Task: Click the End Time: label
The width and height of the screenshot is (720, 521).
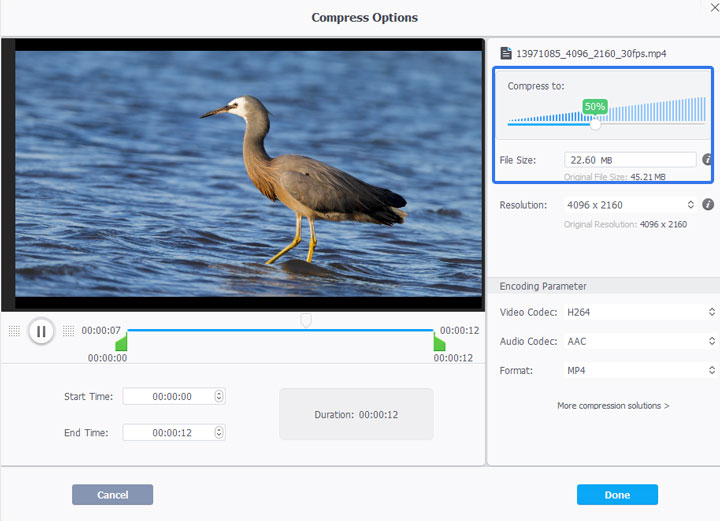Action: coord(86,433)
